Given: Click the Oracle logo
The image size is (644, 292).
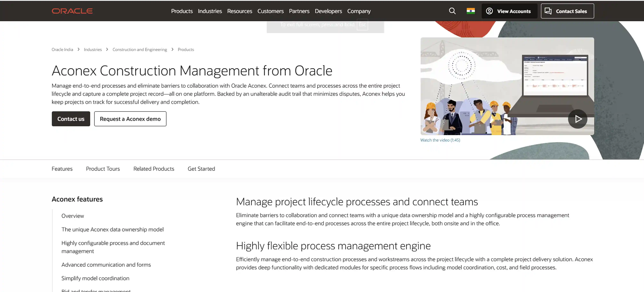Looking at the screenshot, I should coord(72,11).
